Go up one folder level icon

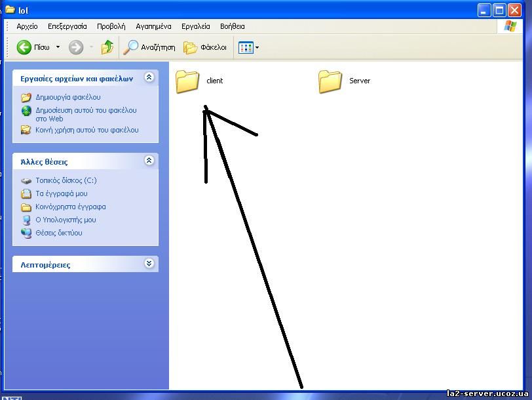(107, 47)
